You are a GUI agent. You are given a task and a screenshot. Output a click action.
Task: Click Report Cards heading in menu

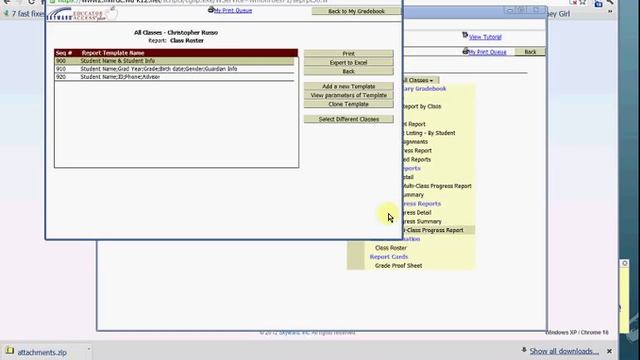[389, 257]
